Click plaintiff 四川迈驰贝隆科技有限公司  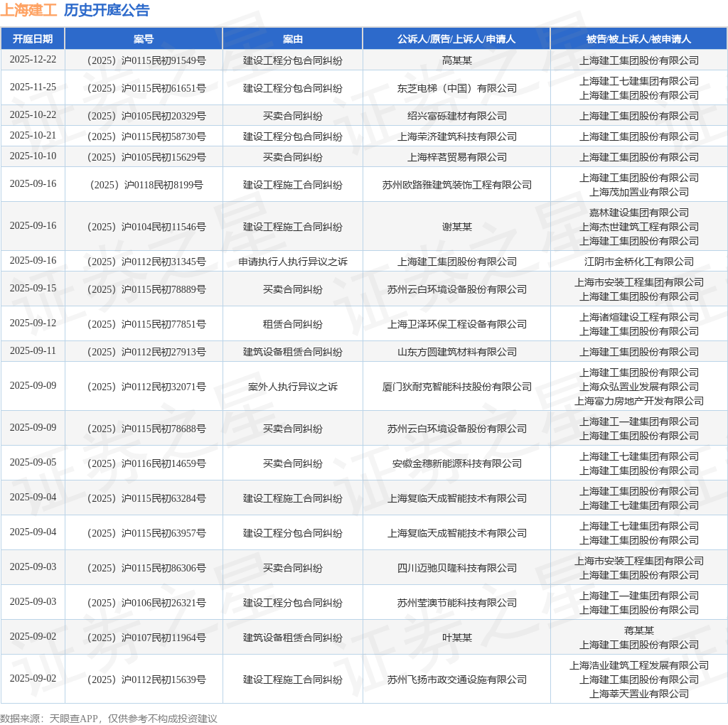coord(457,568)
